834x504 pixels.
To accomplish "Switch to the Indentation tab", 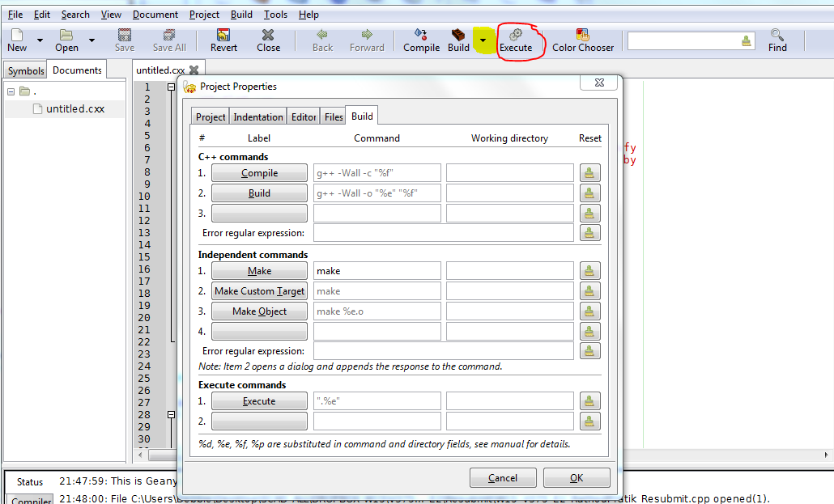I will pyautogui.click(x=258, y=117).
